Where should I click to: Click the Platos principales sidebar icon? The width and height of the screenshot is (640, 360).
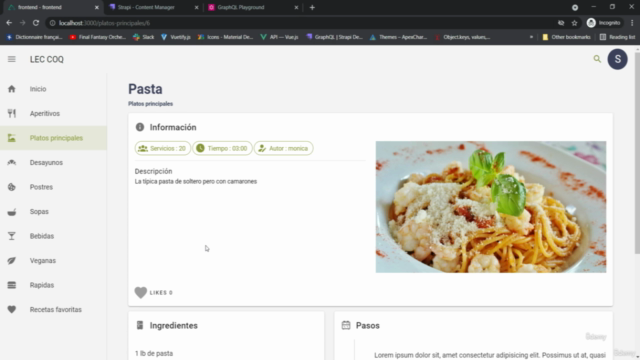coord(11,138)
